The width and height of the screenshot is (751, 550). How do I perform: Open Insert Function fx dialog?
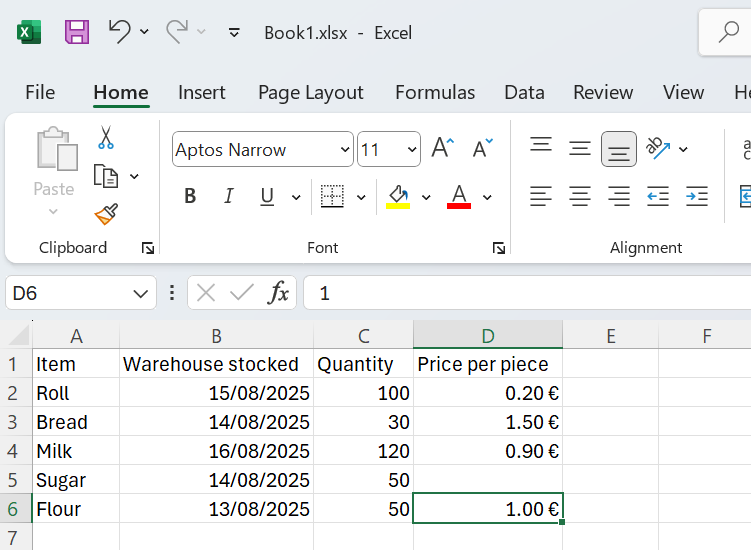click(x=279, y=292)
